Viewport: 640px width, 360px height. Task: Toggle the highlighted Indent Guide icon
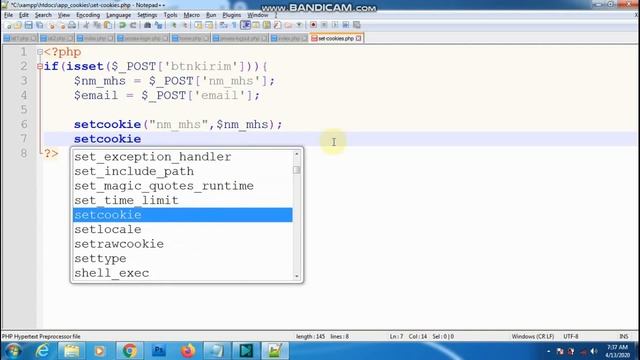(x=245, y=25)
